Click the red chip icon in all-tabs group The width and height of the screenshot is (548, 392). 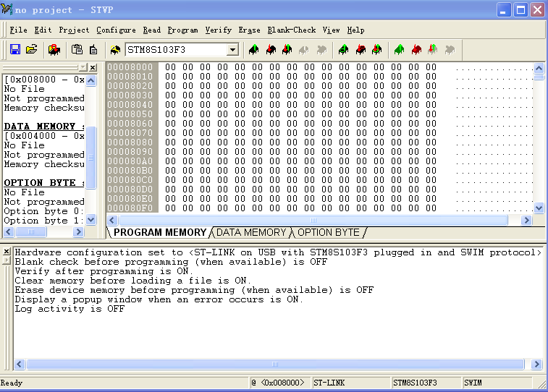416,50
